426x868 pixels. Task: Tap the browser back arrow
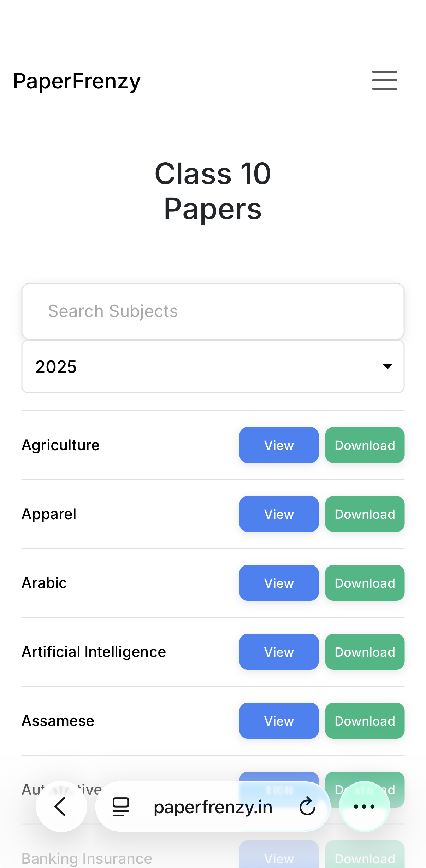(x=61, y=807)
